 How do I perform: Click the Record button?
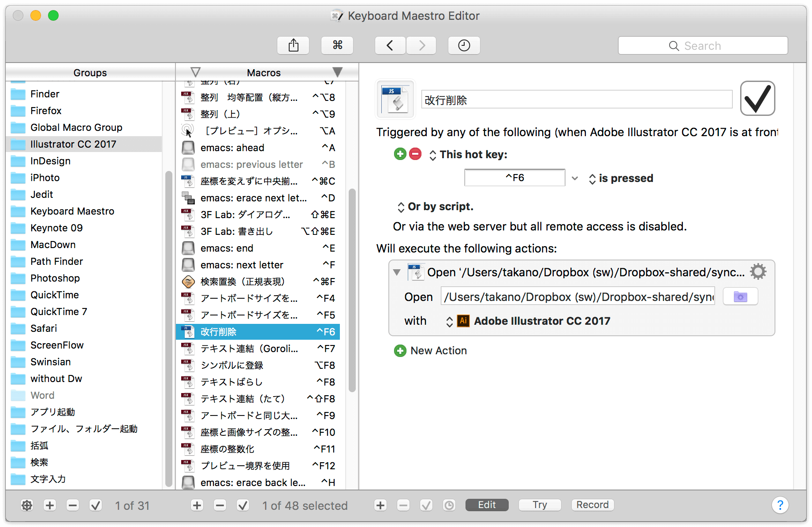pos(592,505)
